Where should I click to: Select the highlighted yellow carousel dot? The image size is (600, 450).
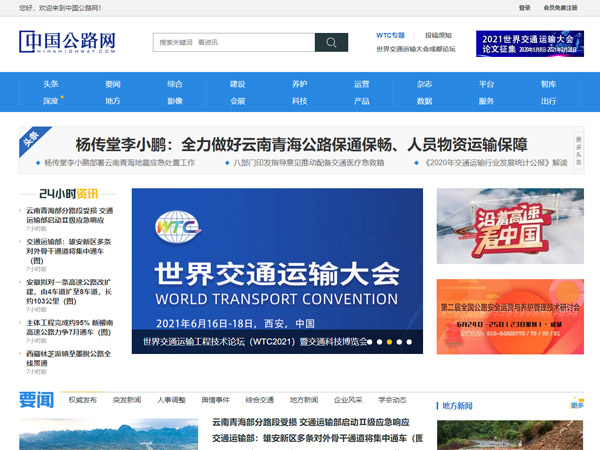click(390, 342)
